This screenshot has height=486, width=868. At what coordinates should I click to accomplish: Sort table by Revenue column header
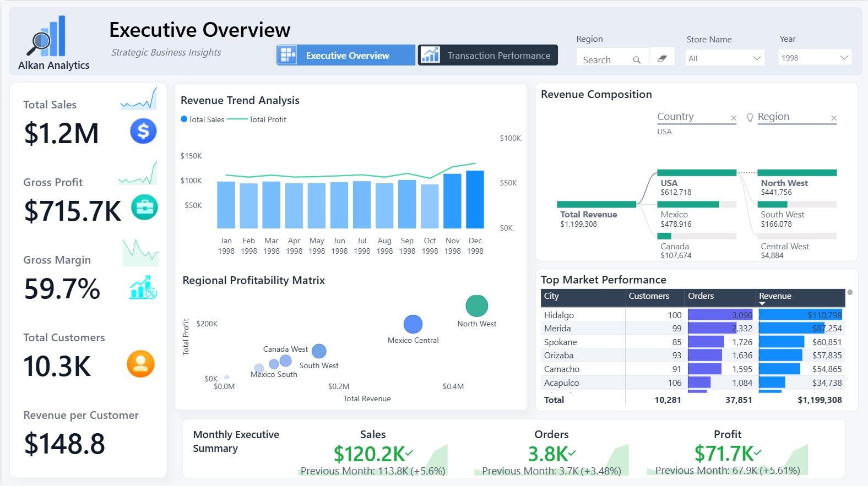click(x=800, y=297)
